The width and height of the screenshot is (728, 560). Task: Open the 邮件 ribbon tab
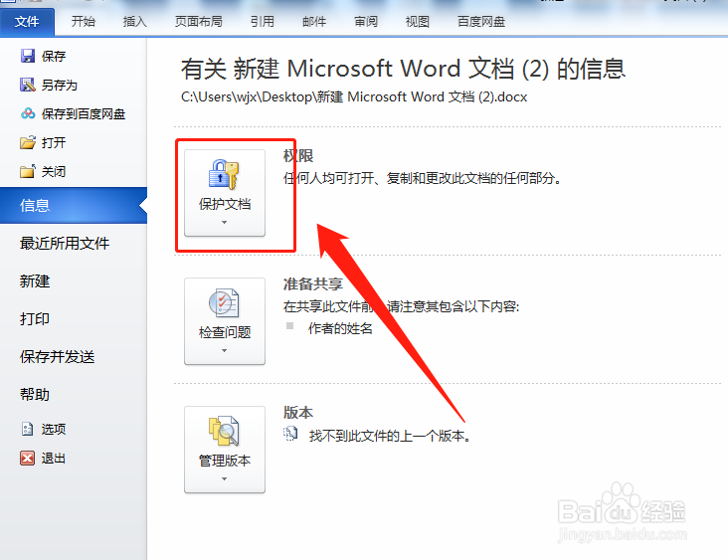coord(314,21)
